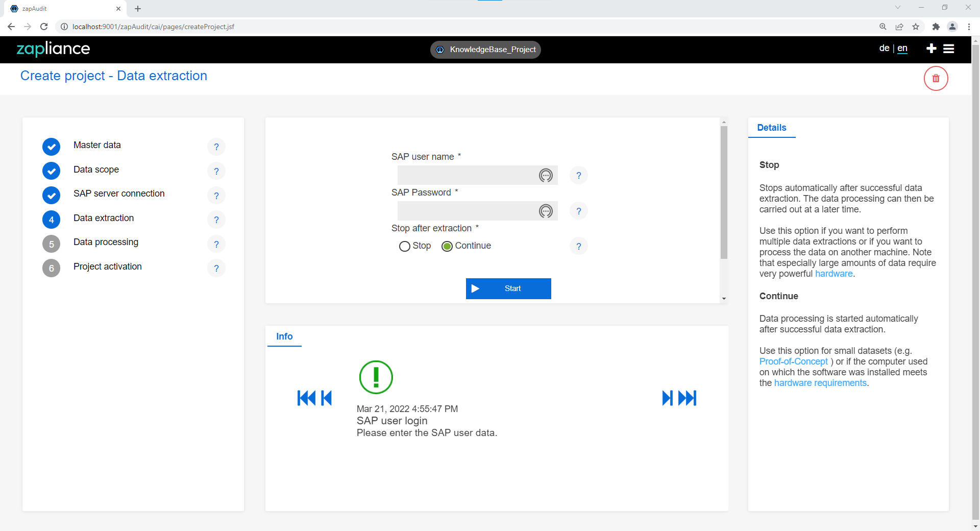980x531 pixels.
Task: Open the hardware requirements link
Action: (820, 383)
